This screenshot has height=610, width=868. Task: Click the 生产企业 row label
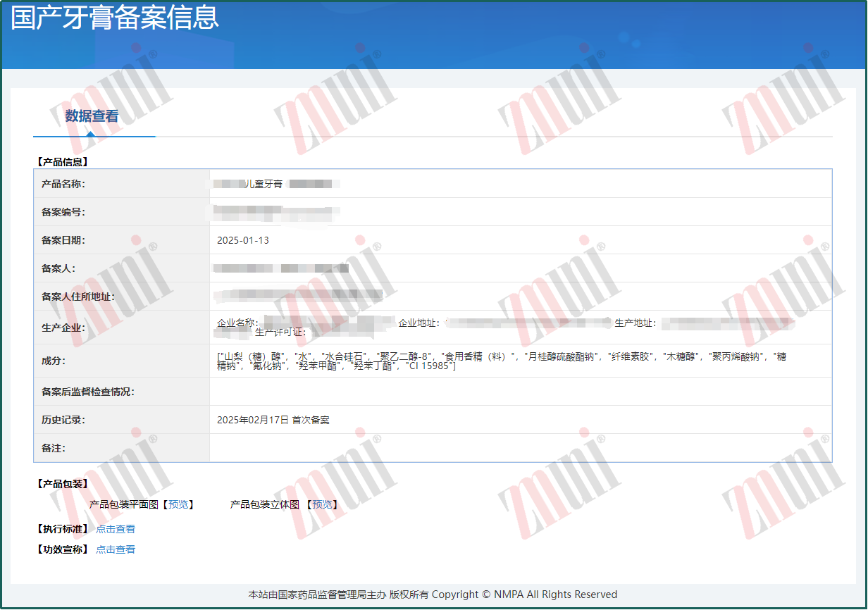pyautogui.click(x=63, y=328)
